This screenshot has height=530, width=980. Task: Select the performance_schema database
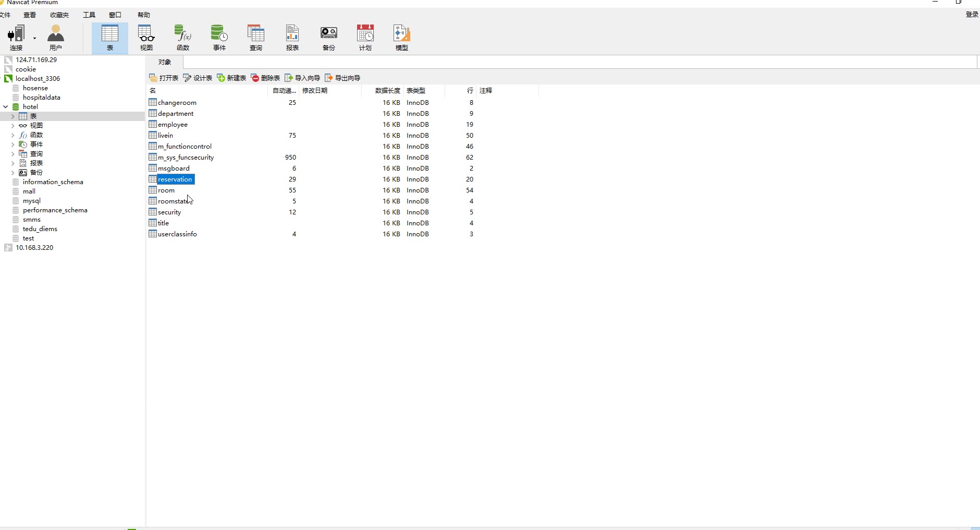click(55, 210)
